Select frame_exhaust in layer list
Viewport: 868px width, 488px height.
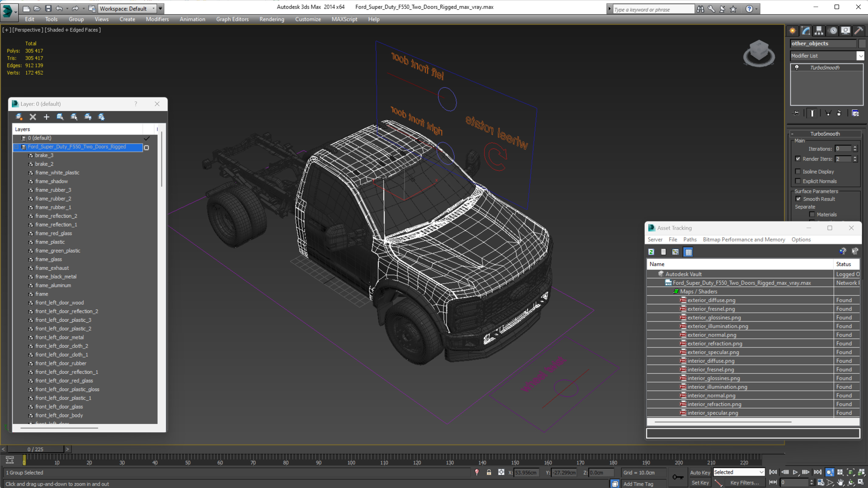coord(52,268)
